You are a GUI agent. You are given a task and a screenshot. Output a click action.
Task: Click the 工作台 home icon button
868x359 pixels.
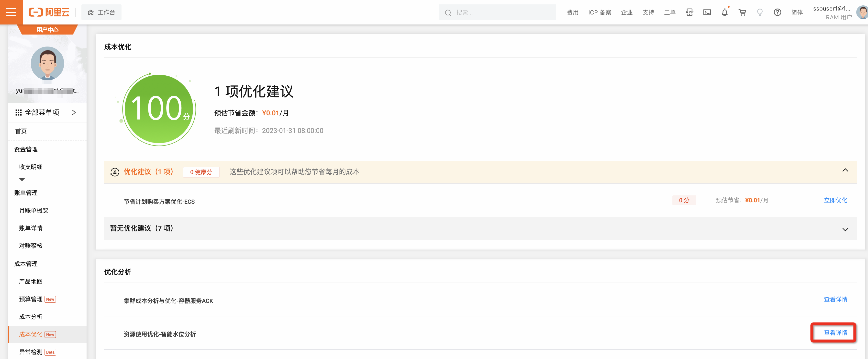pos(101,12)
